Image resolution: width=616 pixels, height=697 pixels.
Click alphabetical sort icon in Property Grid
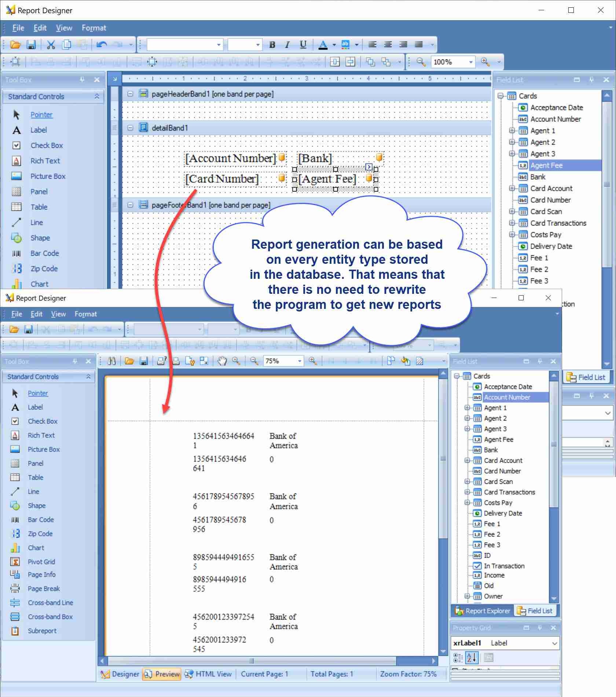(472, 657)
